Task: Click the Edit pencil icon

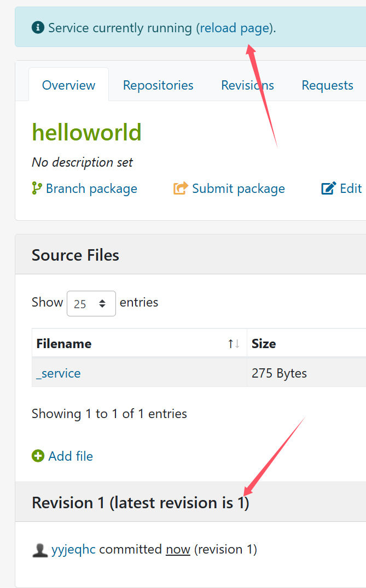Action: [x=328, y=189]
